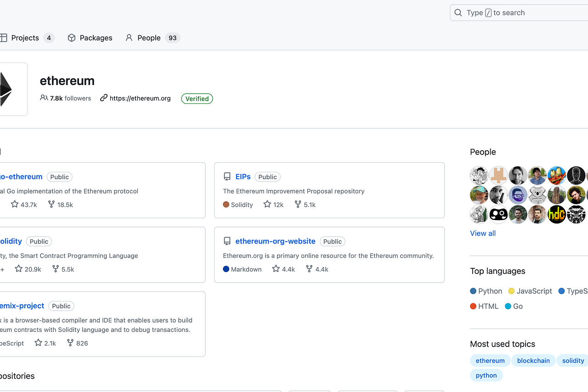Click View all people link
Screen dimensions: 588x392
pos(483,233)
